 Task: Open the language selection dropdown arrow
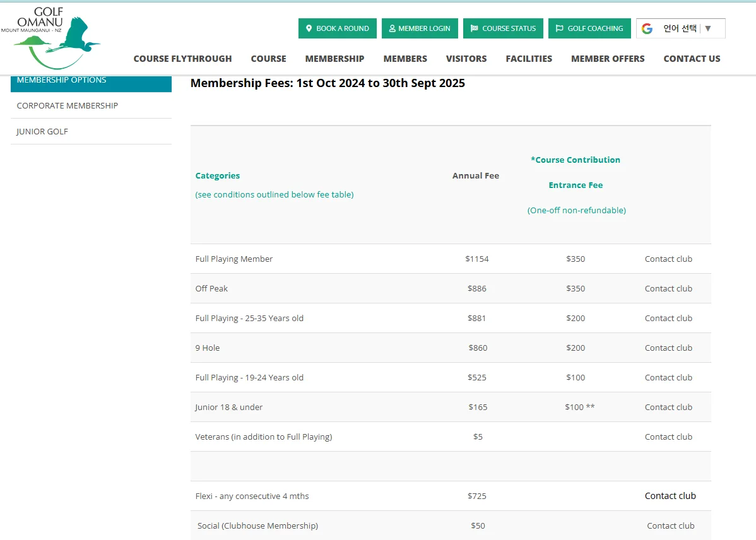(708, 28)
